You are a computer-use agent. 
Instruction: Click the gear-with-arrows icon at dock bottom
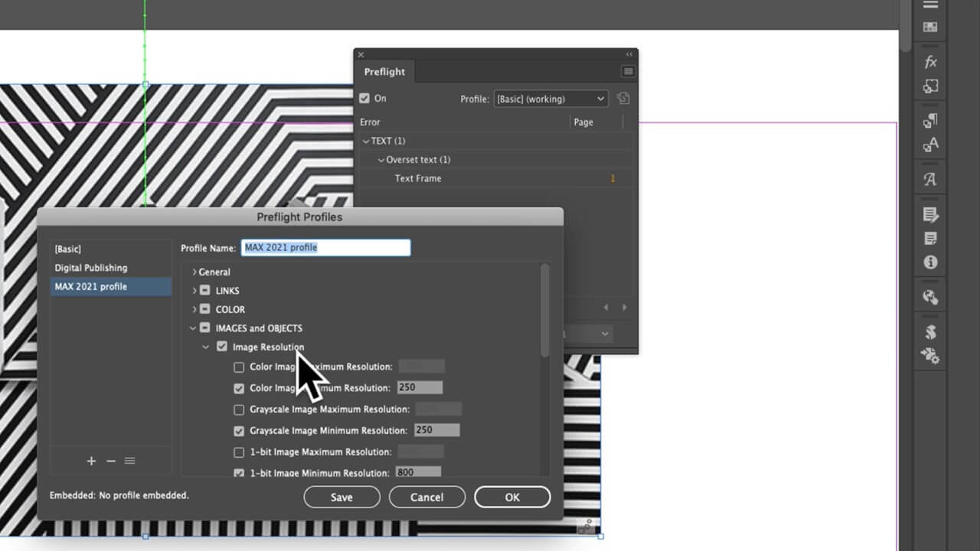[x=930, y=355]
